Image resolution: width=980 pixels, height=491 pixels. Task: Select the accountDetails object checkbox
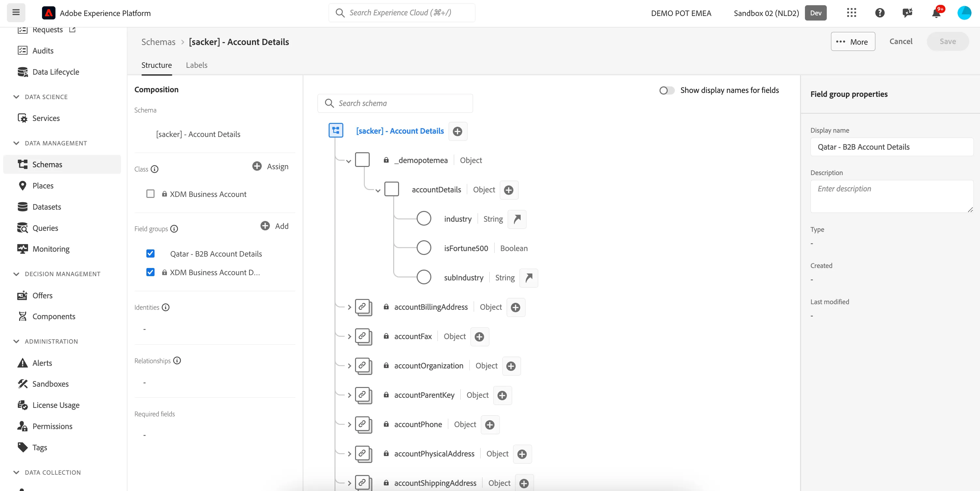[x=392, y=189]
